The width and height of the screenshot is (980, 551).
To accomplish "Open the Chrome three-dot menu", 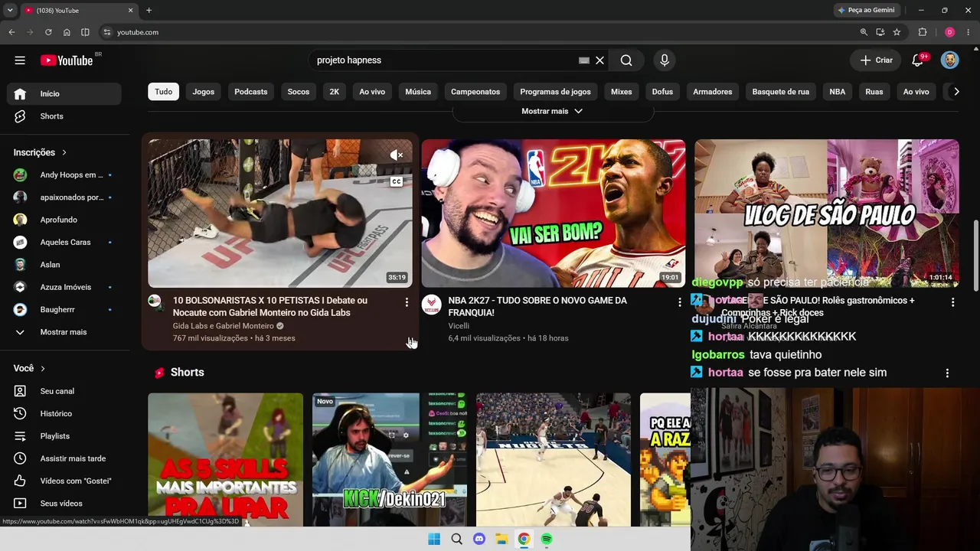I will tap(969, 32).
